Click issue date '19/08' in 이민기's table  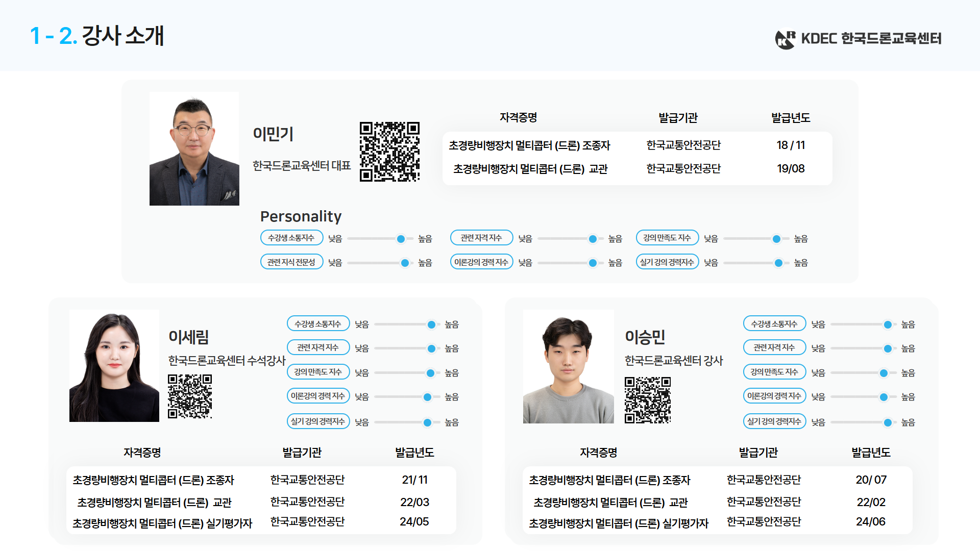(x=791, y=169)
